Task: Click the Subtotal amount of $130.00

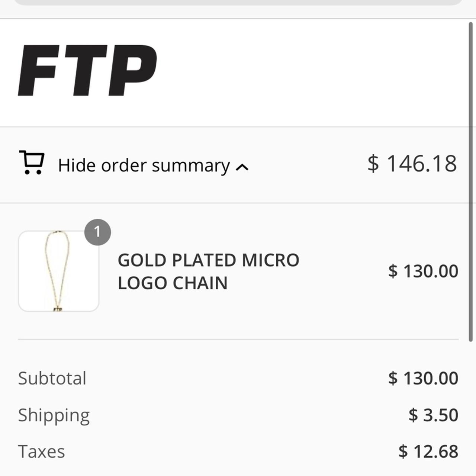Action: [423, 378]
